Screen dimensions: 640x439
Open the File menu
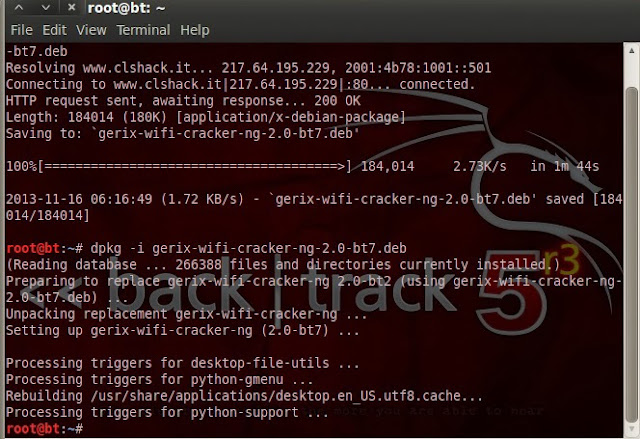pos(21,30)
